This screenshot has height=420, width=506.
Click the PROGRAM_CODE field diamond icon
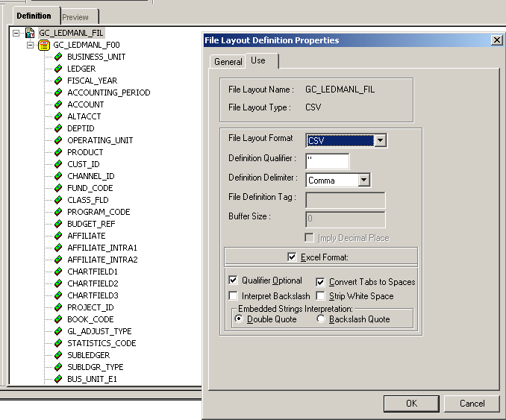coord(58,212)
